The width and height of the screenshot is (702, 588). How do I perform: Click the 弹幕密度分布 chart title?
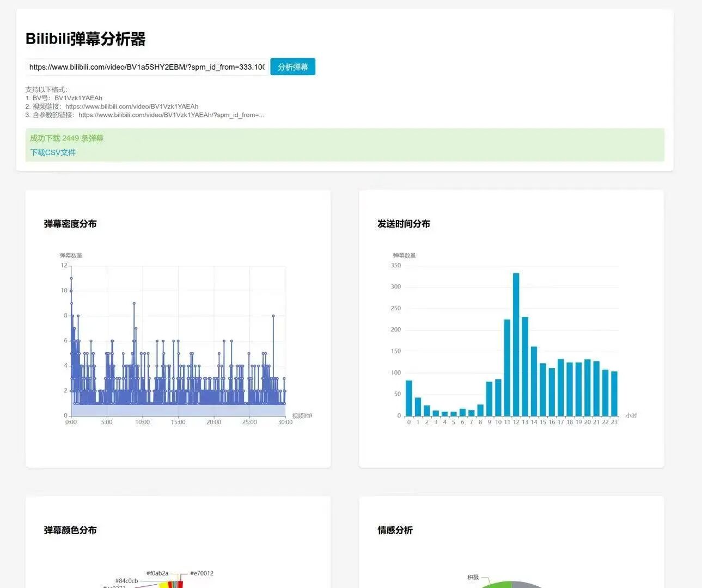[x=70, y=224]
